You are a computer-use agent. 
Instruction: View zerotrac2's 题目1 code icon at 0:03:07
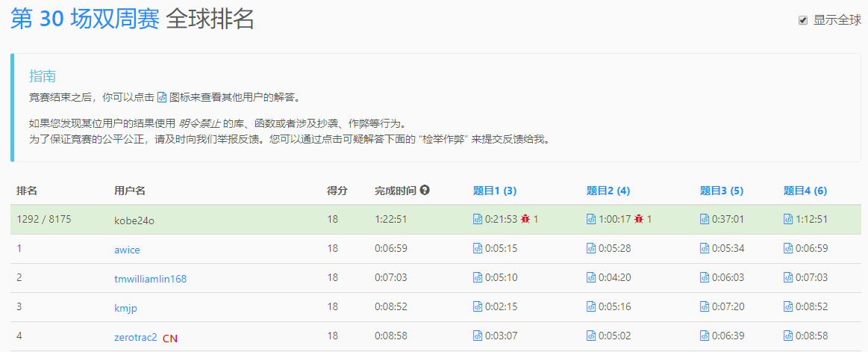[478, 336]
